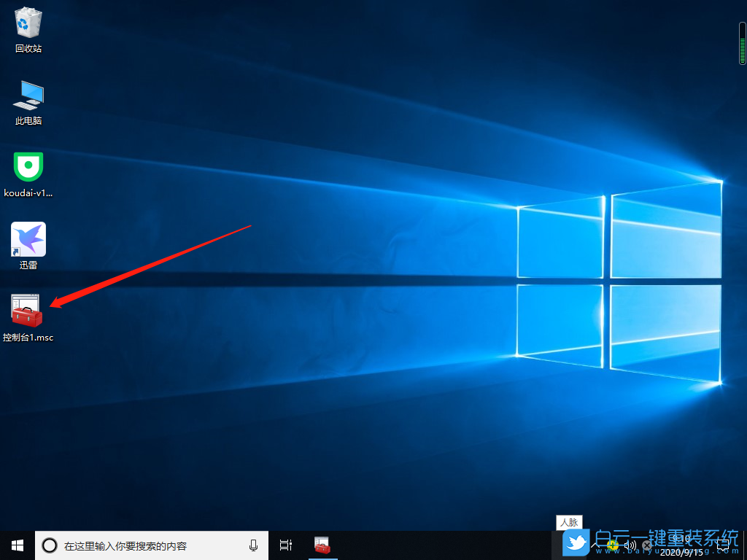Click the running toolbox app on the taskbar
Viewport: 747px width, 560px height.
[322, 545]
